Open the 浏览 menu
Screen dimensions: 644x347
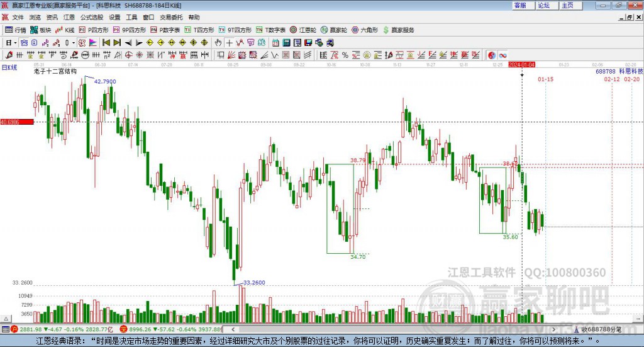pos(35,17)
